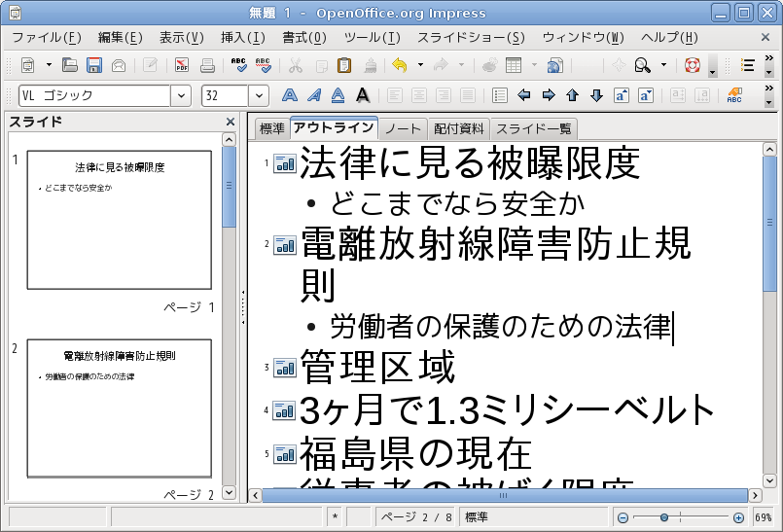Promote the outline item with the left arrow

tap(524, 95)
